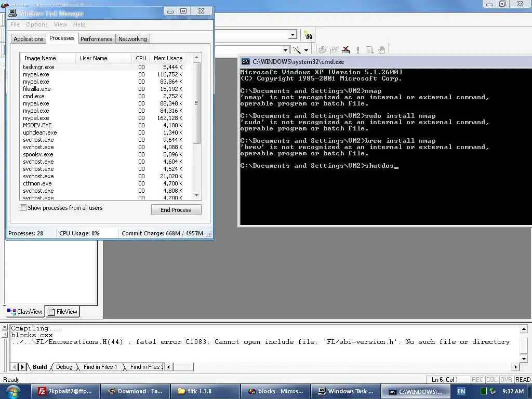Sort processes by User Name column header
The height and width of the screenshot is (399, 532).
pos(103,58)
